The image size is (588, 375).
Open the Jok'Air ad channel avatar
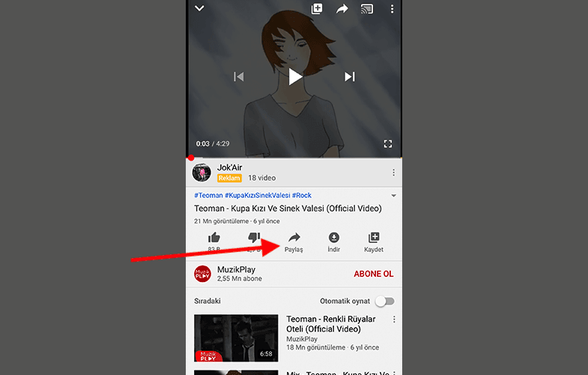click(x=201, y=172)
